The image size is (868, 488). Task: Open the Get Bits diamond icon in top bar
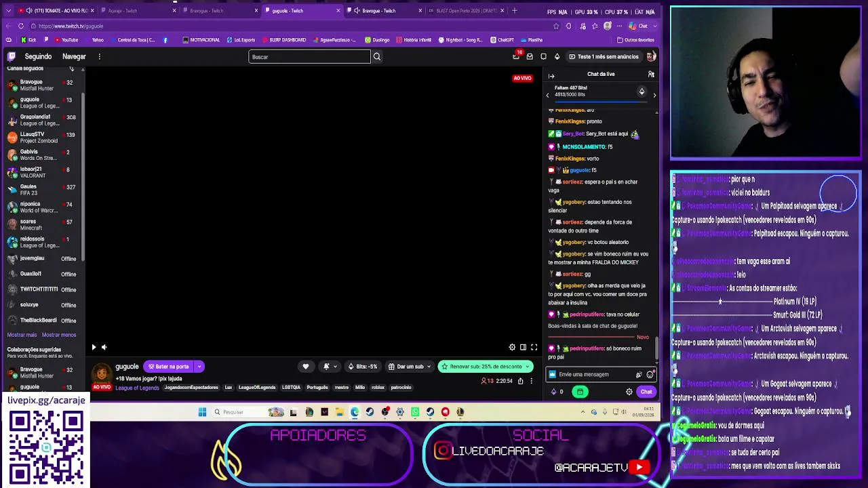tap(557, 57)
